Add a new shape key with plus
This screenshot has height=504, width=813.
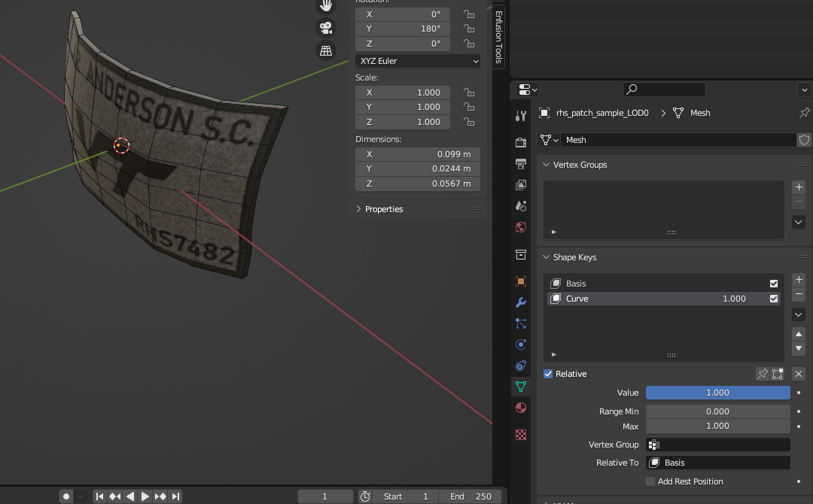[799, 279]
